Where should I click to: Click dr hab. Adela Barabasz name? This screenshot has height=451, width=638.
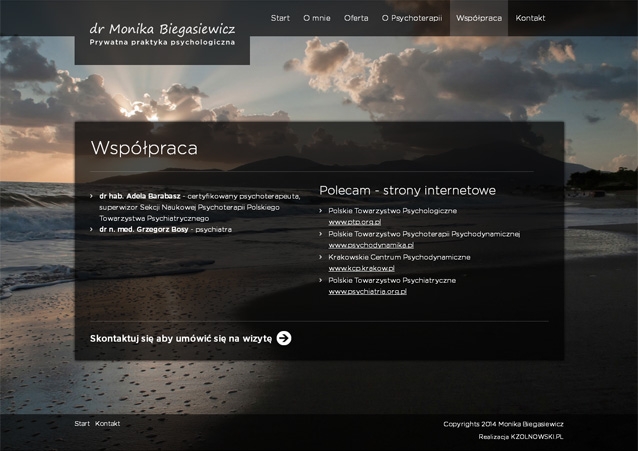point(140,196)
